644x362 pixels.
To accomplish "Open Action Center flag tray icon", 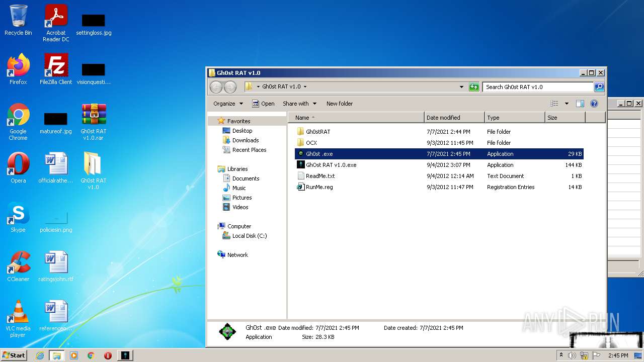I will (x=596, y=355).
